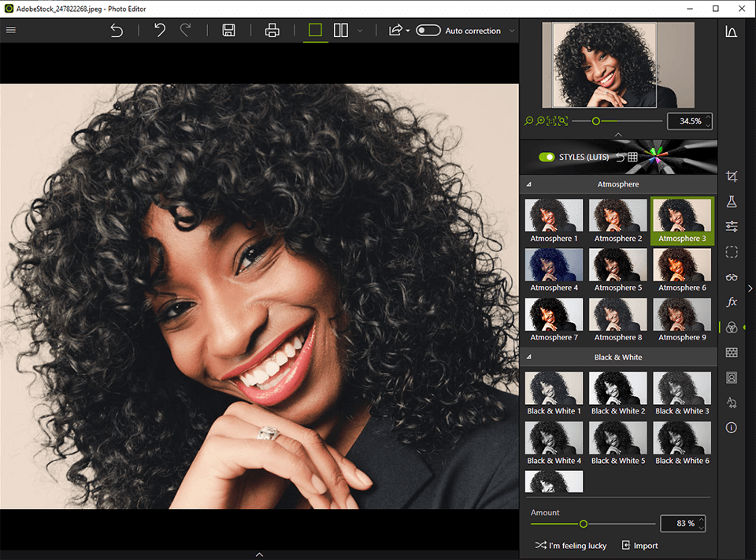Disable the Styles (LUTs) toggle
This screenshot has width=756, height=560.
(x=547, y=158)
